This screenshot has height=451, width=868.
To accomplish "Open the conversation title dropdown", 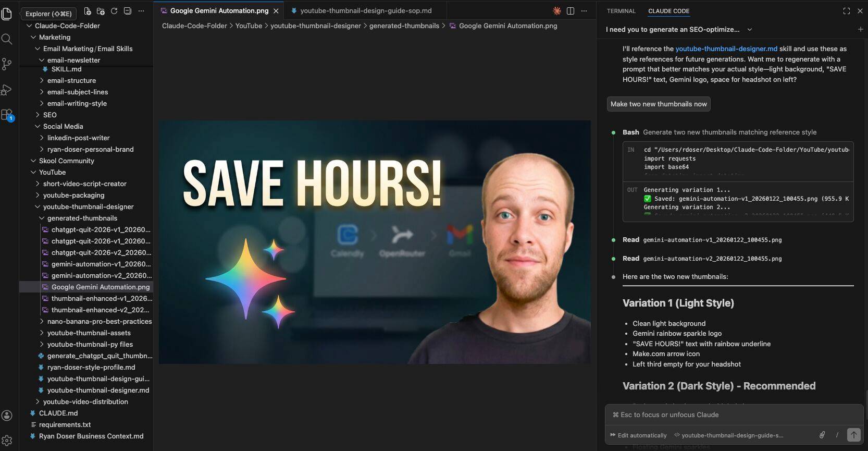I will point(749,30).
